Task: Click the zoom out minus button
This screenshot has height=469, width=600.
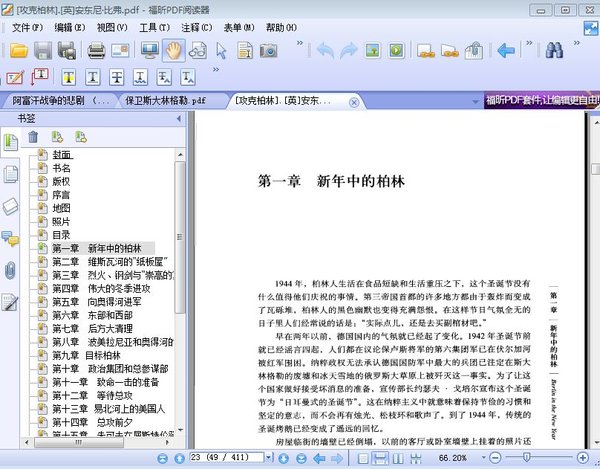Action: click(x=495, y=458)
